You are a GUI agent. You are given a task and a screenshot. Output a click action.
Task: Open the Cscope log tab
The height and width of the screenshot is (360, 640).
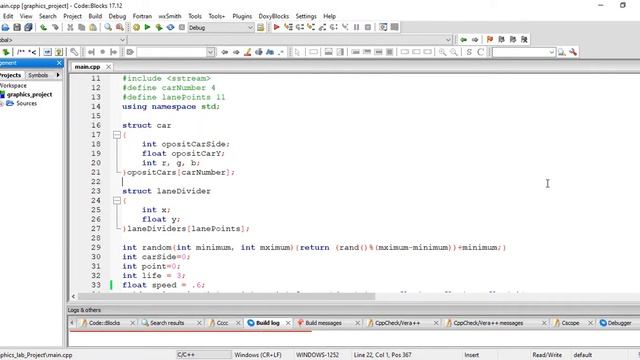(570, 323)
